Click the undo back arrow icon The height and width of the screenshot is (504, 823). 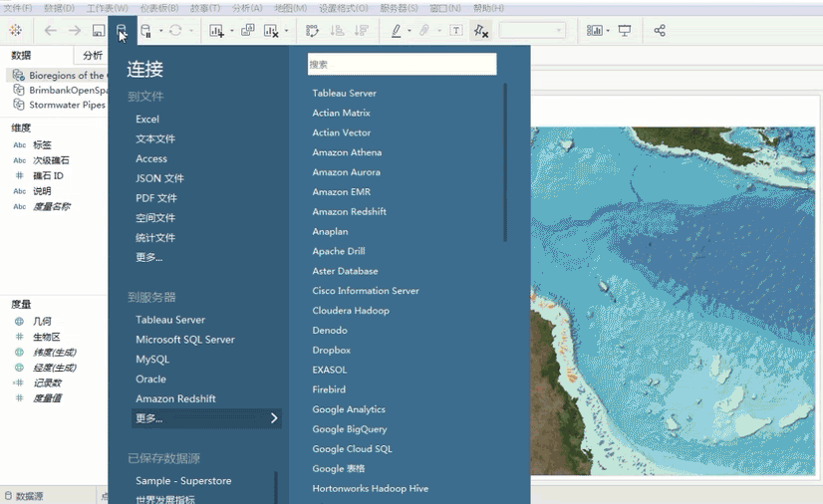coord(51,31)
